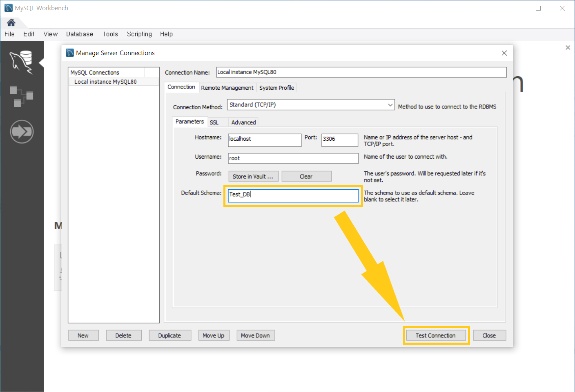Click the Port input field
The height and width of the screenshot is (392, 575).
340,140
